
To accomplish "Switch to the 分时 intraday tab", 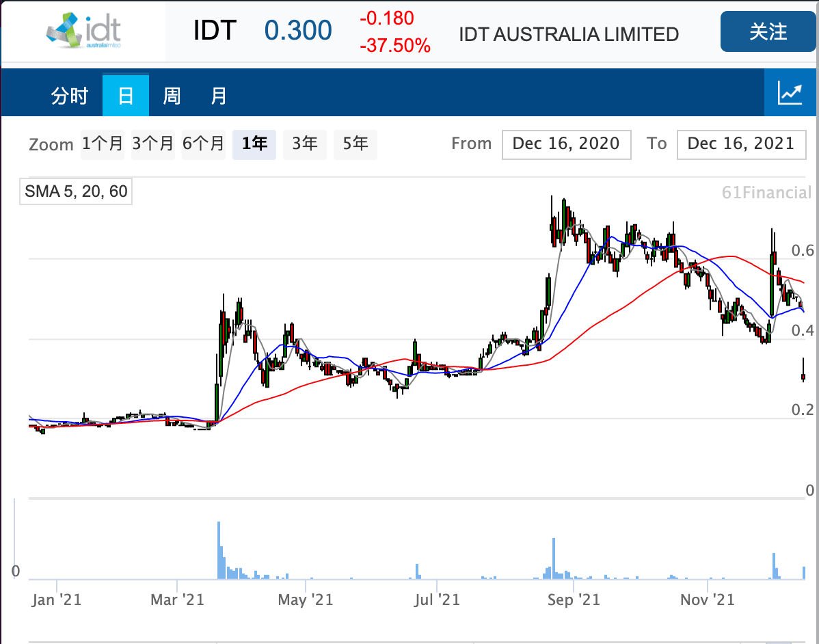I will 70,96.
